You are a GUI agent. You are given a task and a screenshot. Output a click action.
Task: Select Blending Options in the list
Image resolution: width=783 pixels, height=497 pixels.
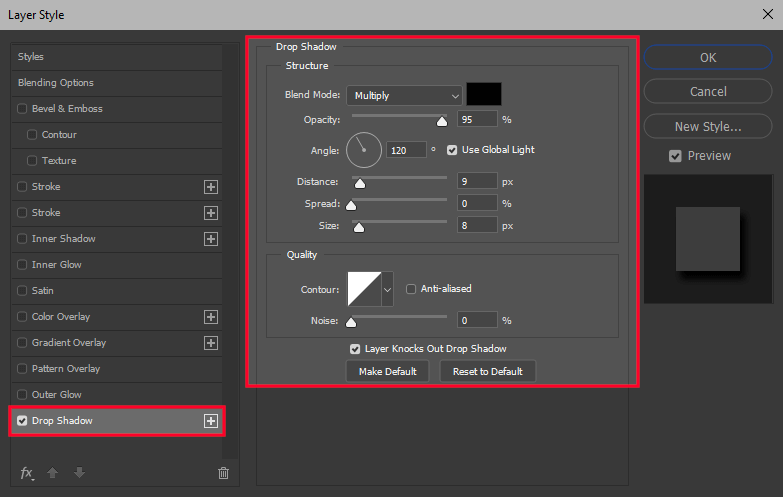[x=56, y=83]
